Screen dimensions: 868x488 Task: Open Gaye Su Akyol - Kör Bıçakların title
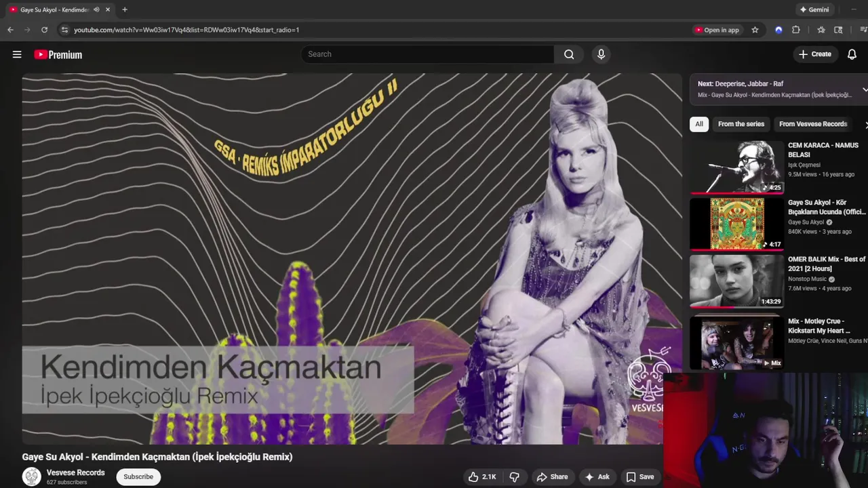point(827,207)
